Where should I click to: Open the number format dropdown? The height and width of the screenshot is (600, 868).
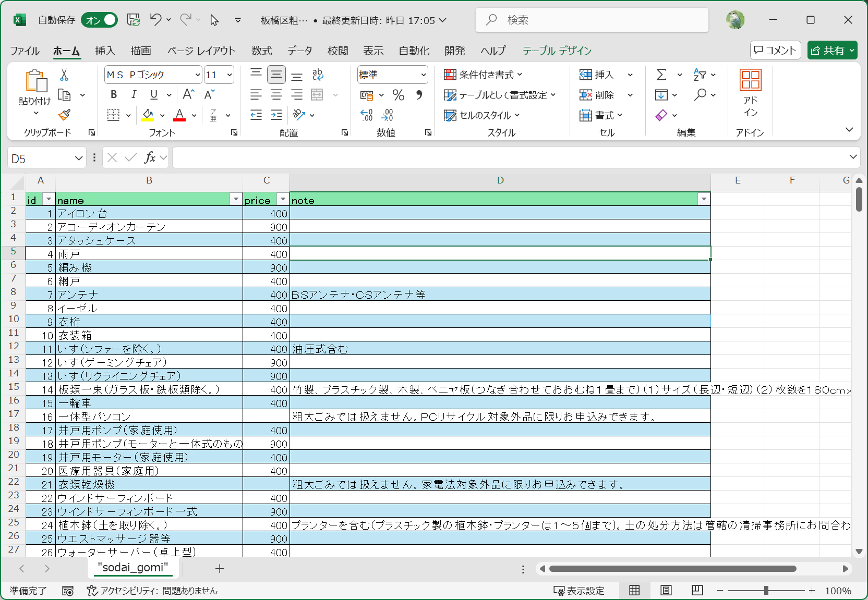[423, 75]
